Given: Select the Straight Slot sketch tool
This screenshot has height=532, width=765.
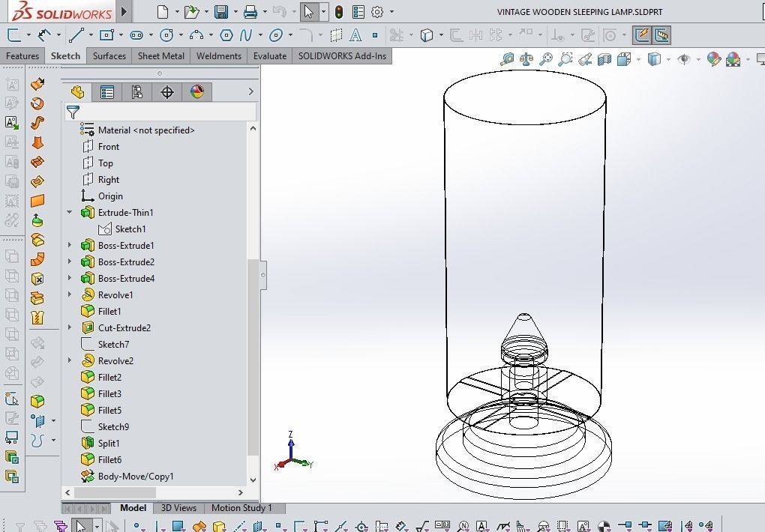Looking at the screenshot, I should [136, 35].
